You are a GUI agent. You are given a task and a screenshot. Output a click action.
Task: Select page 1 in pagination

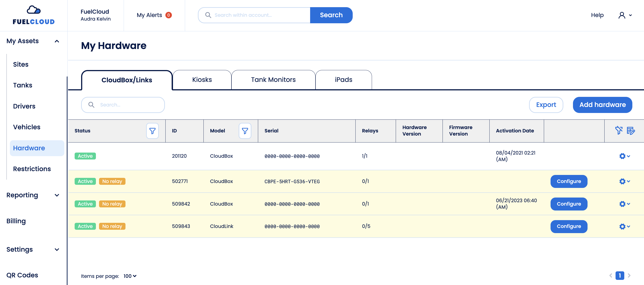tap(620, 276)
